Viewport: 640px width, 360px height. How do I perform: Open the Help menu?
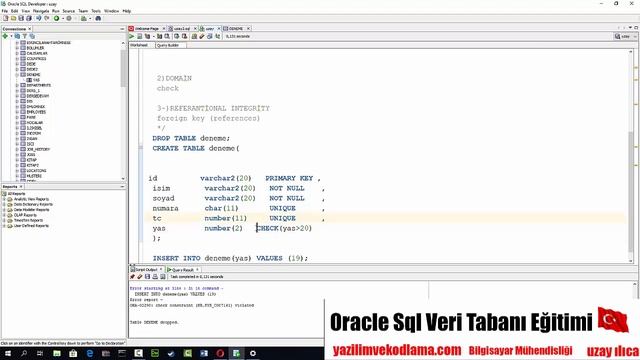127,11
